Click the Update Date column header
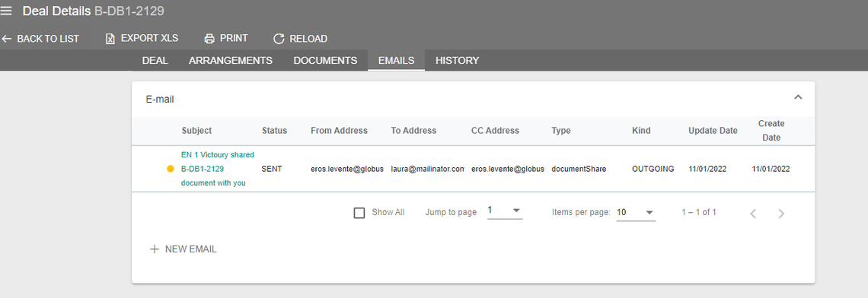Screen dimensions: 868x298 713,131
